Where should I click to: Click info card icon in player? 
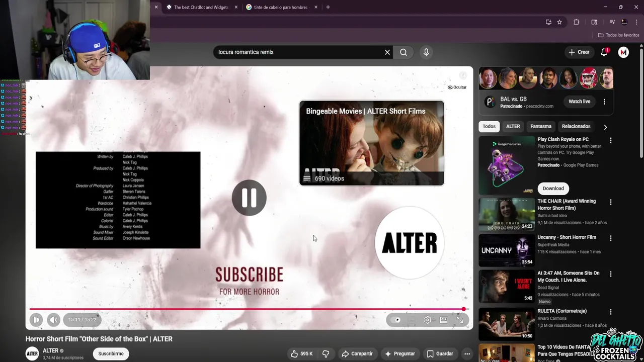click(x=463, y=75)
